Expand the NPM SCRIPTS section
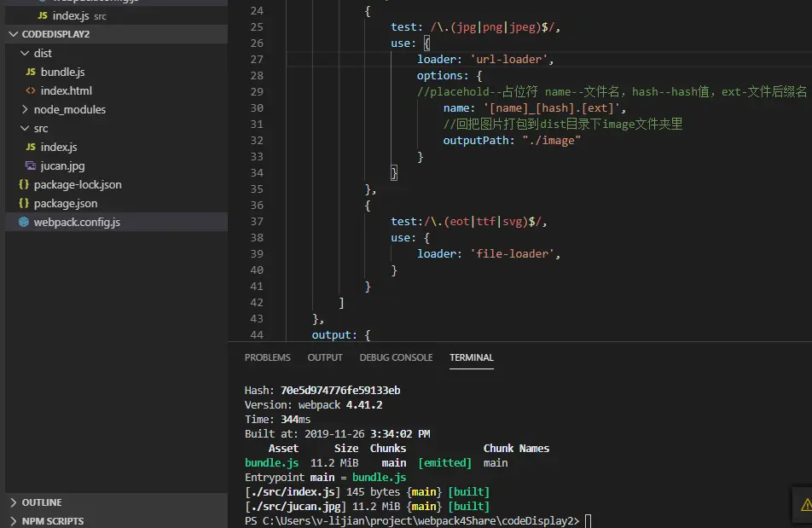 (x=14, y=521)
